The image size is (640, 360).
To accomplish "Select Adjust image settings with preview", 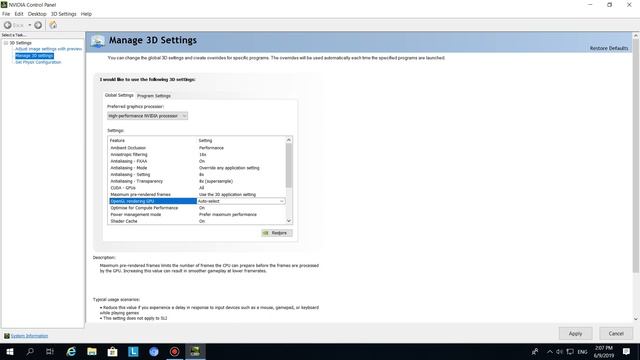I will [x=49, y=49].
